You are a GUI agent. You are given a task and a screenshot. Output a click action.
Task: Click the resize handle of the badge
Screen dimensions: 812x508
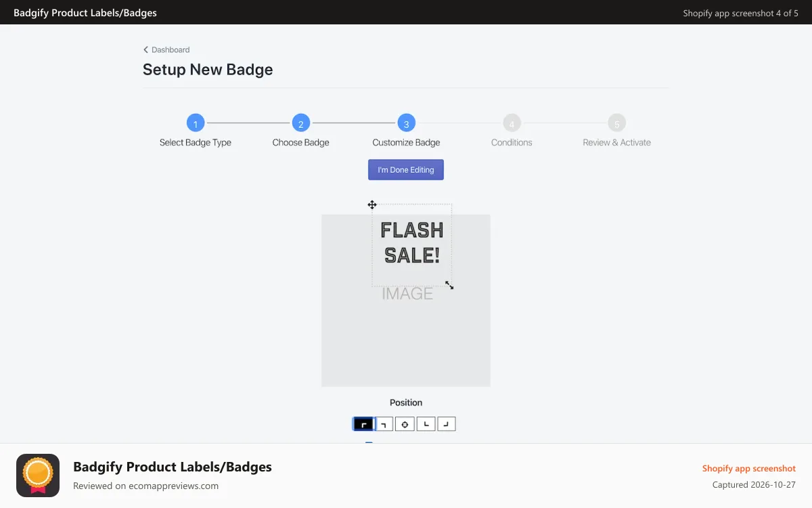(x=449, y=285)
